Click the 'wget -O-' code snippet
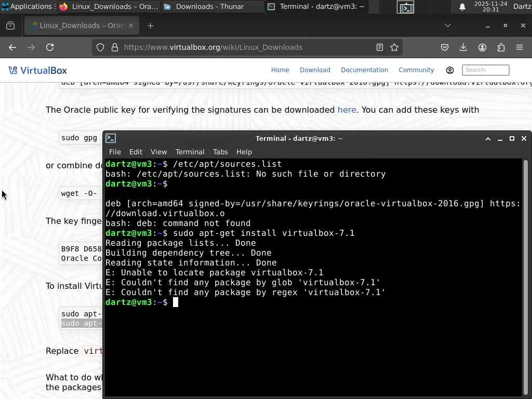This screenshot has width=532, height=399. tap(79, 193)
